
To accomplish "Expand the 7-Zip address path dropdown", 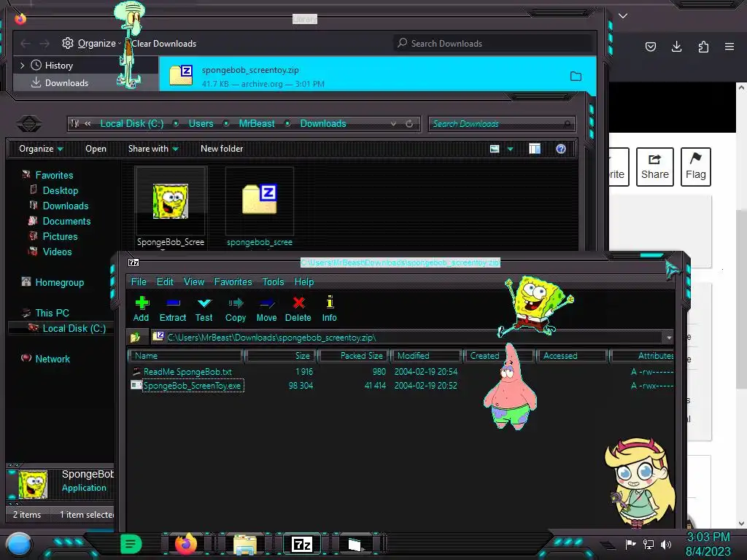I will click(x=669, y=338).
